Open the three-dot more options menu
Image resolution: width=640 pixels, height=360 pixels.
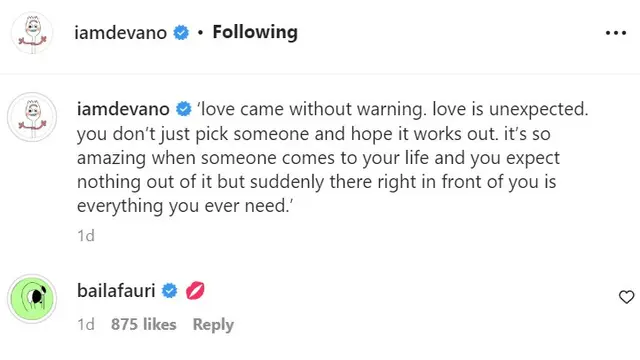coord(616,33)
